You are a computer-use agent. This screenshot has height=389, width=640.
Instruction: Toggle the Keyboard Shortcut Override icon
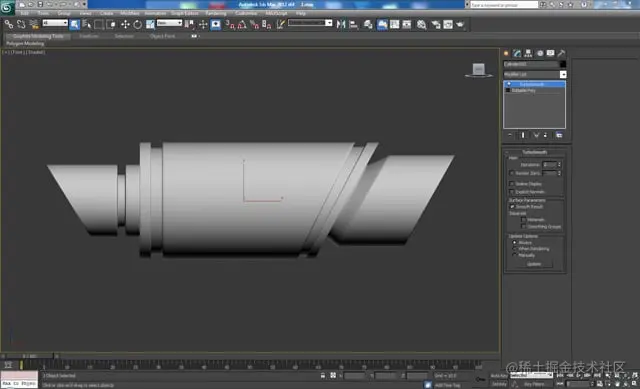click(216, 24)
